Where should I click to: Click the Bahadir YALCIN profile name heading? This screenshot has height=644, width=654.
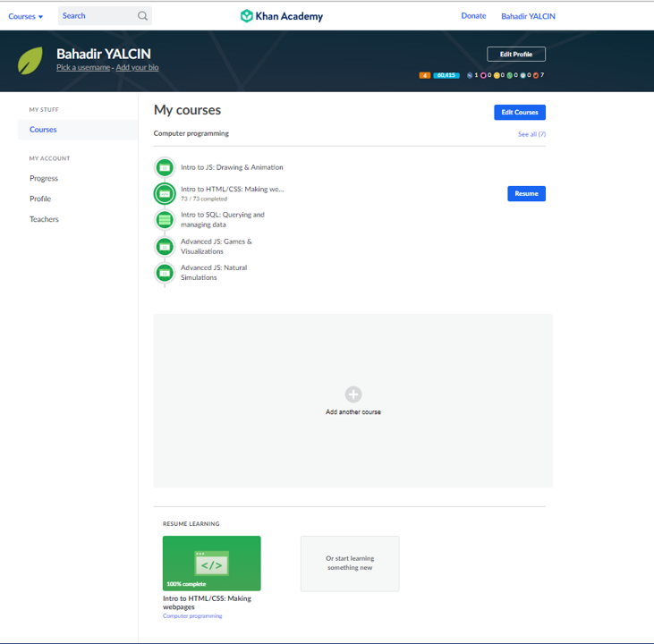[104, 55]
